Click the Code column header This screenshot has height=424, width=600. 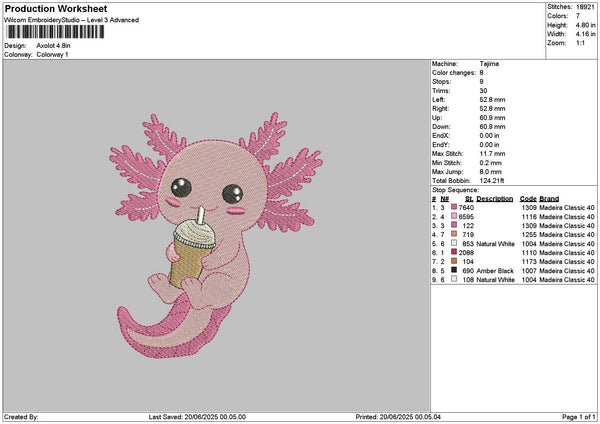point(529,198)
